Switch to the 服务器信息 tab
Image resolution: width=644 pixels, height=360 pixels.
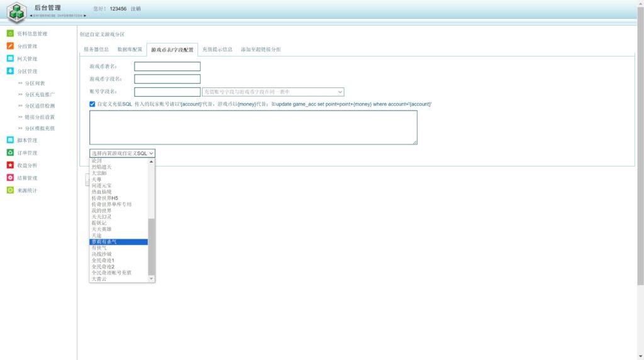pos(96,49)
